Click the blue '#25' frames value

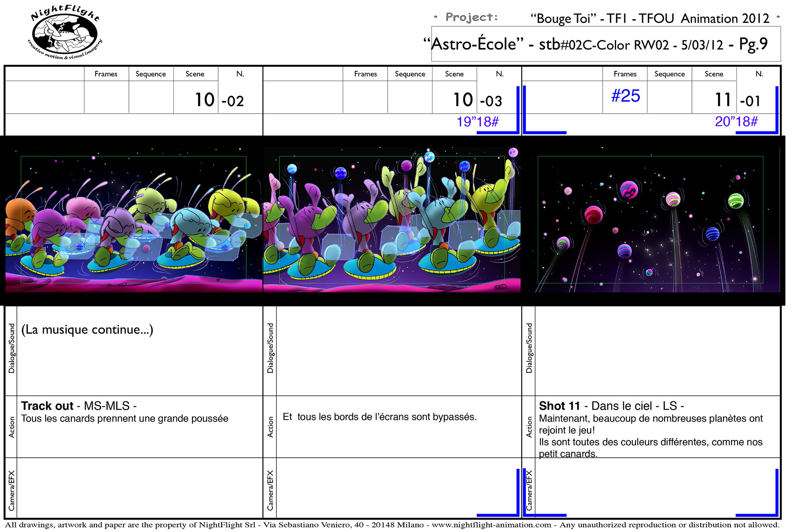click(x=626, y=96)
